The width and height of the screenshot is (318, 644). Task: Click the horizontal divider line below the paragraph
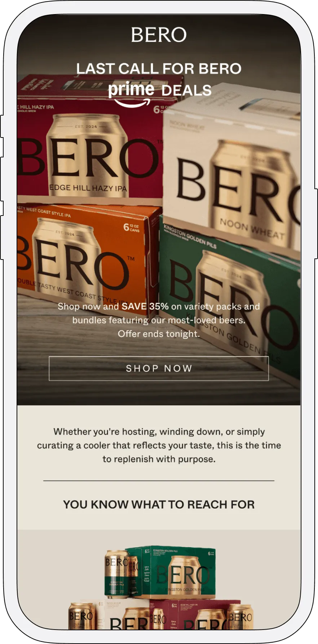point(159,481)
